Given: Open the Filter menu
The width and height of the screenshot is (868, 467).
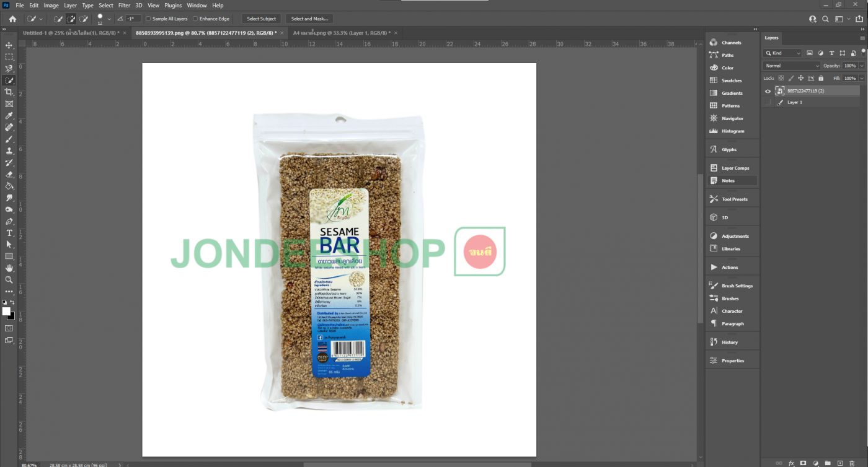Looking at the screenshot, I should click(124, 6).
